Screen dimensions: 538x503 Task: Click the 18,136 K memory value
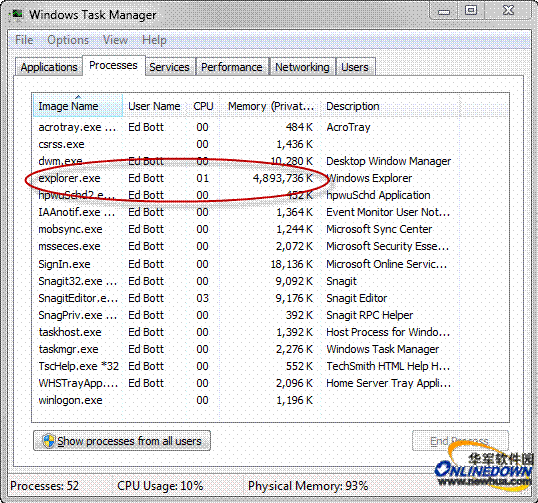(x=292, y=264)
